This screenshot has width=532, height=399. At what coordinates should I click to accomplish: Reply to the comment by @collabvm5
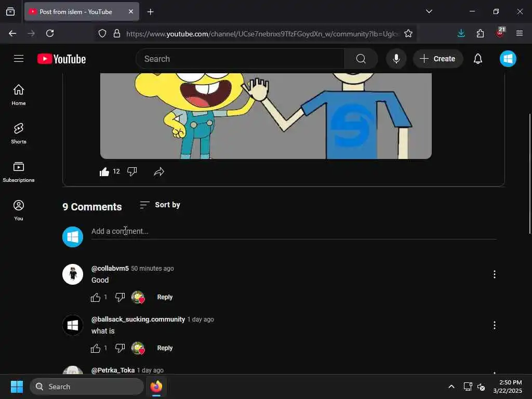(165, 297)
